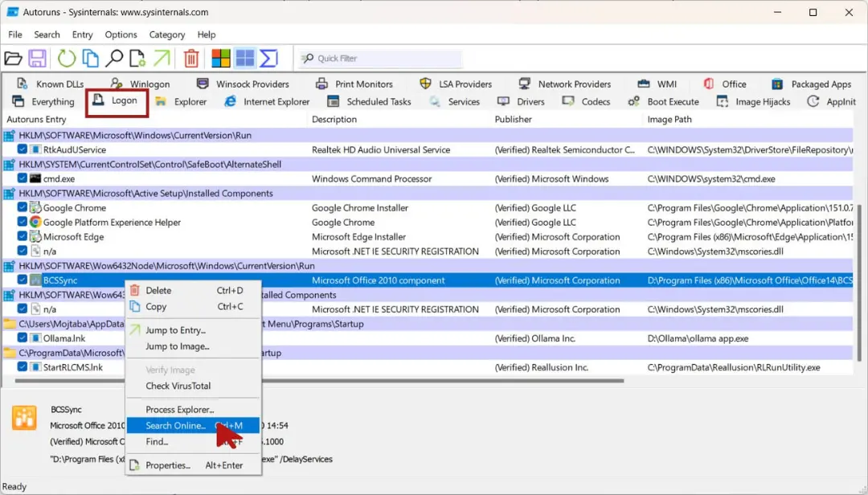Select Check VirusTotal from the context menu
The image size is (868, 495).
193,386
